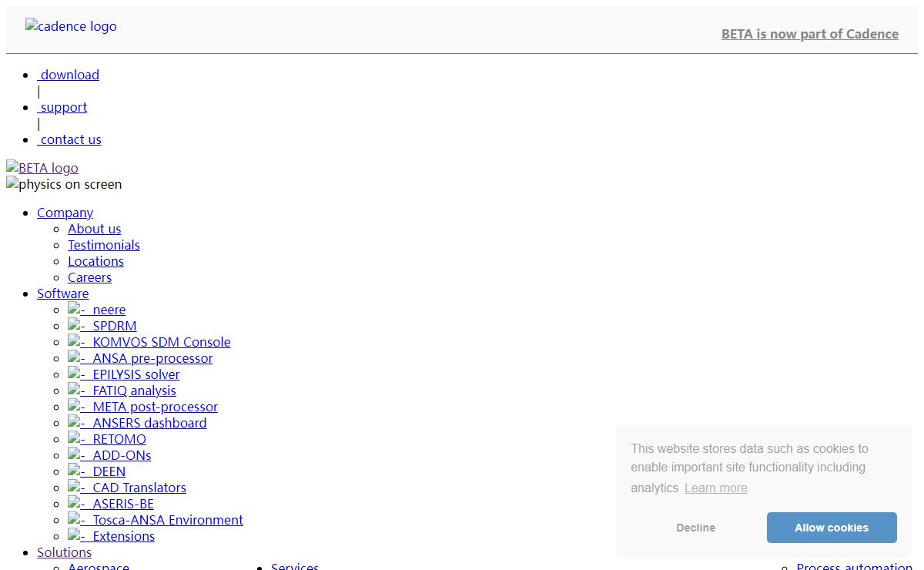This screenshot has height=570, width=924.
Task: Open the FATIQ analysis link
Action: click(122, 391)
